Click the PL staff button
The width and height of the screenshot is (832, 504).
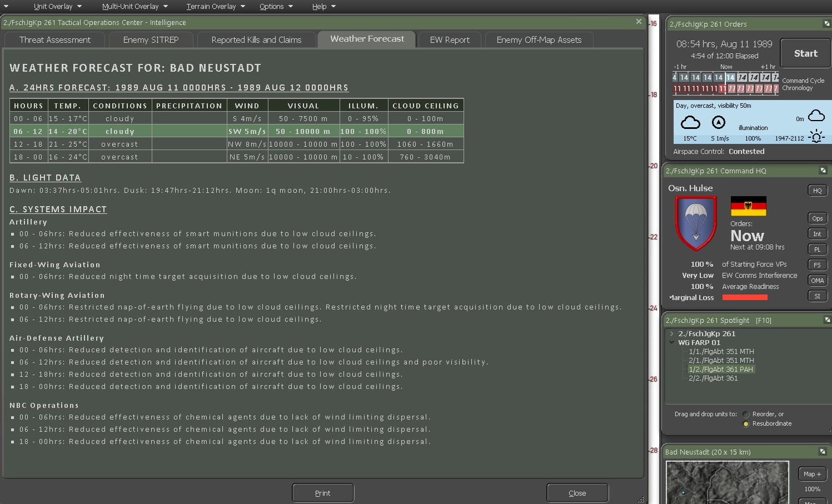pyautogui.click(x=818, y=249)
